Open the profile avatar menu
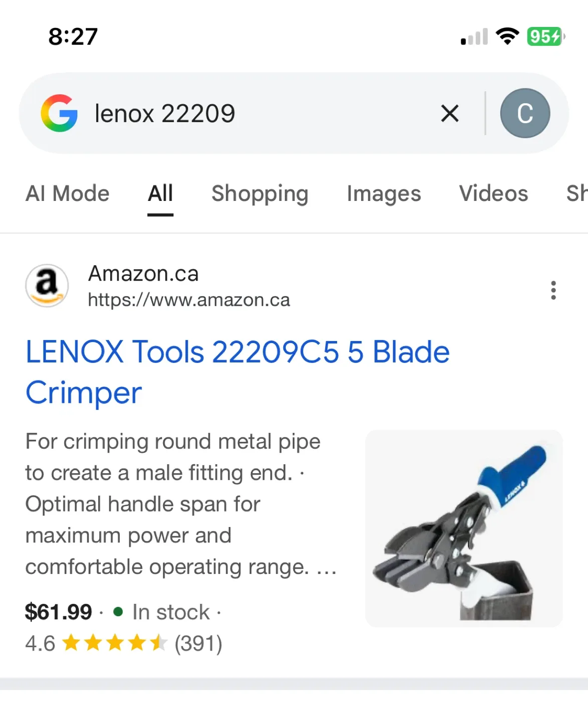 click(525, 113)
